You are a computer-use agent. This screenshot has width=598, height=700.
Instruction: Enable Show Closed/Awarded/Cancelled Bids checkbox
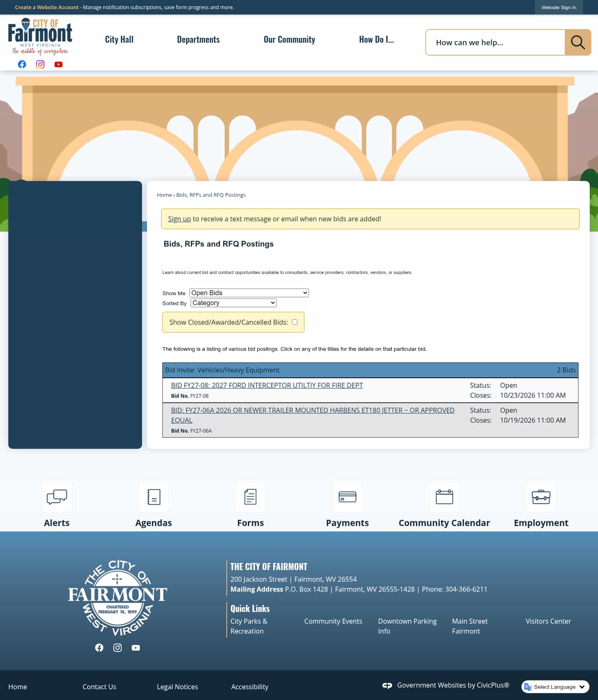[x=295, y=322]
